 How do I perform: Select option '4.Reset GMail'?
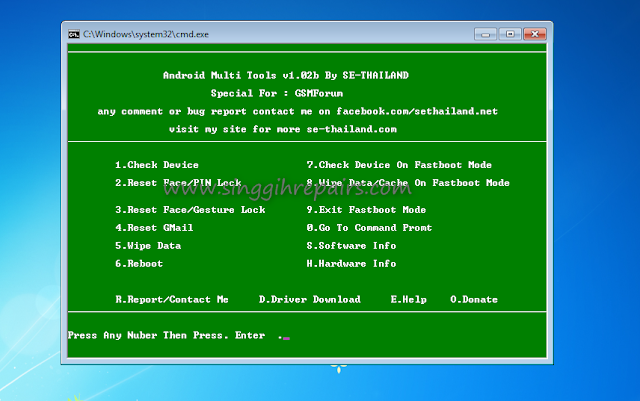point(154,228)
